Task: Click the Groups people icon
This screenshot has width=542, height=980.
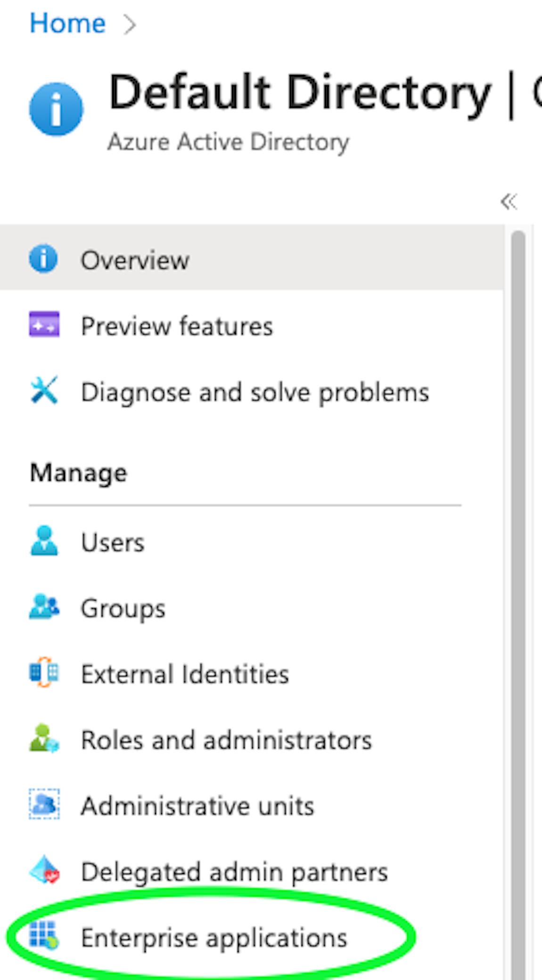Action: tap(43, 607)
